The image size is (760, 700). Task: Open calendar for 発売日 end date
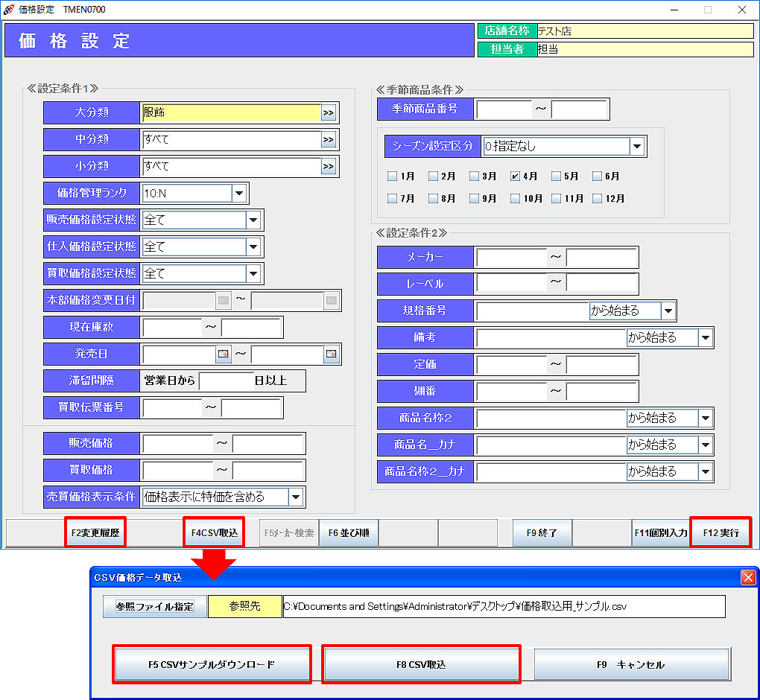coord(332,354)
